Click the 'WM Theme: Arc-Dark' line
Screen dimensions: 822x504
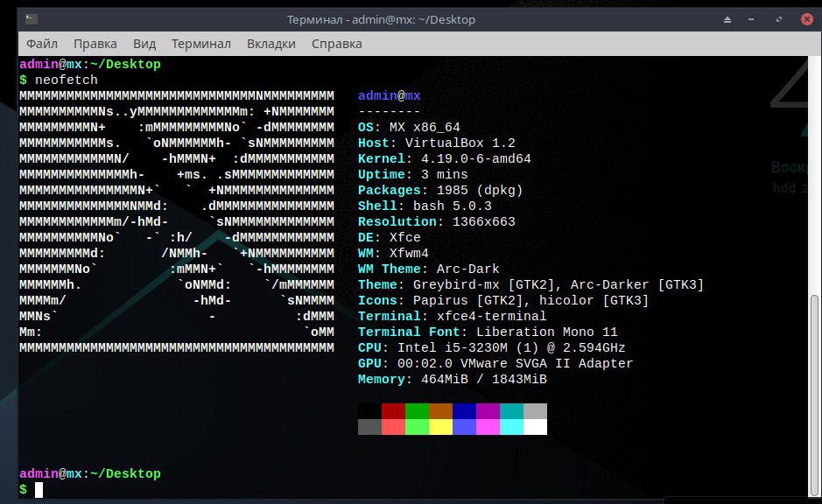(429, 269)
